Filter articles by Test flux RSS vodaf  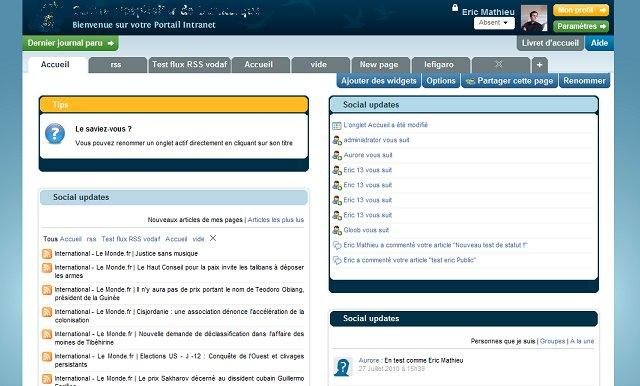click(x=131, y=239)
